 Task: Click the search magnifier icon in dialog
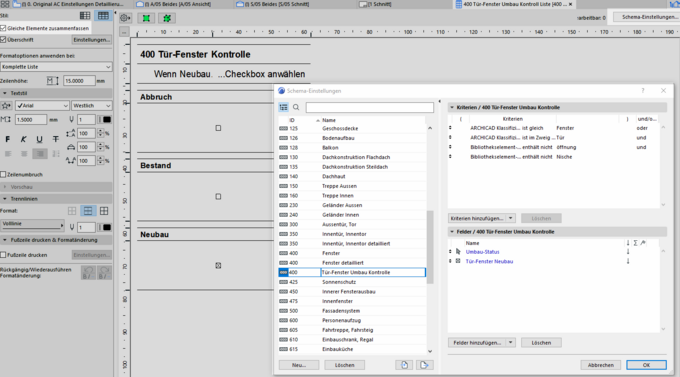(296, 107)
